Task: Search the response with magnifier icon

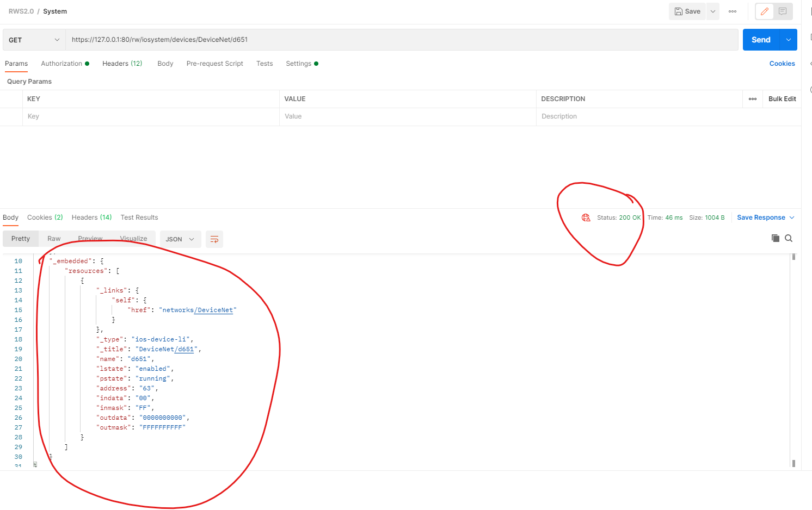Action: click(x=789, y=238)
